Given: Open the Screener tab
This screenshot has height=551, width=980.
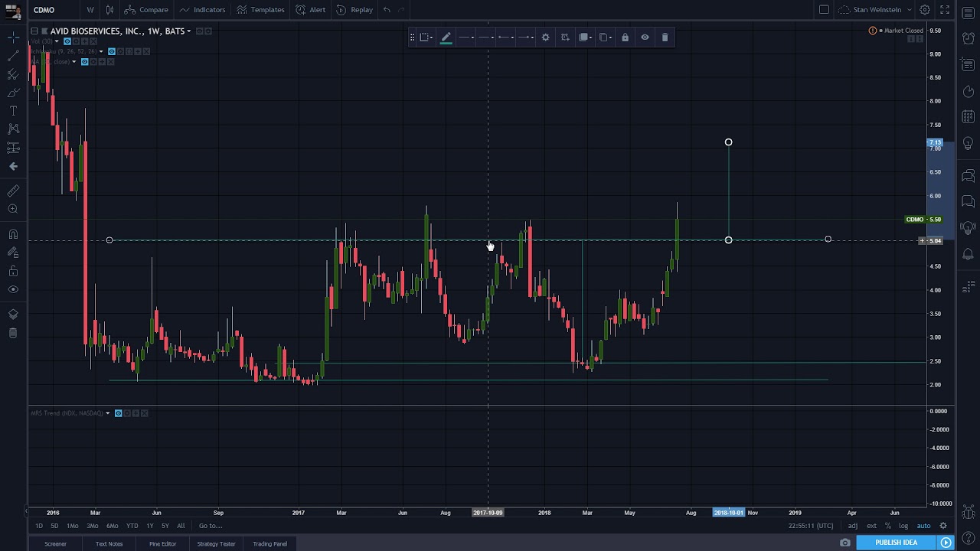Looking at the screenshot, I should click(x=55, y=543).
